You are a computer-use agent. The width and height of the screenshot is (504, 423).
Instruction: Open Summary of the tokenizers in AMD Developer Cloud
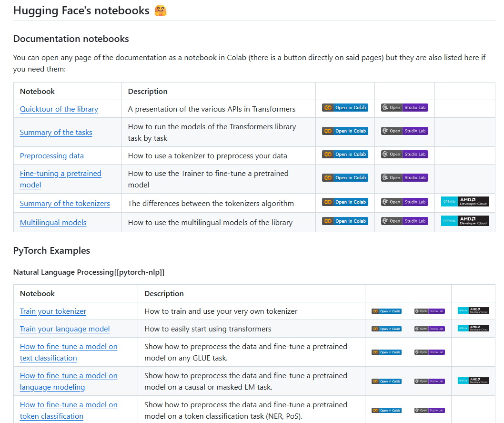[x=464, y=202]
